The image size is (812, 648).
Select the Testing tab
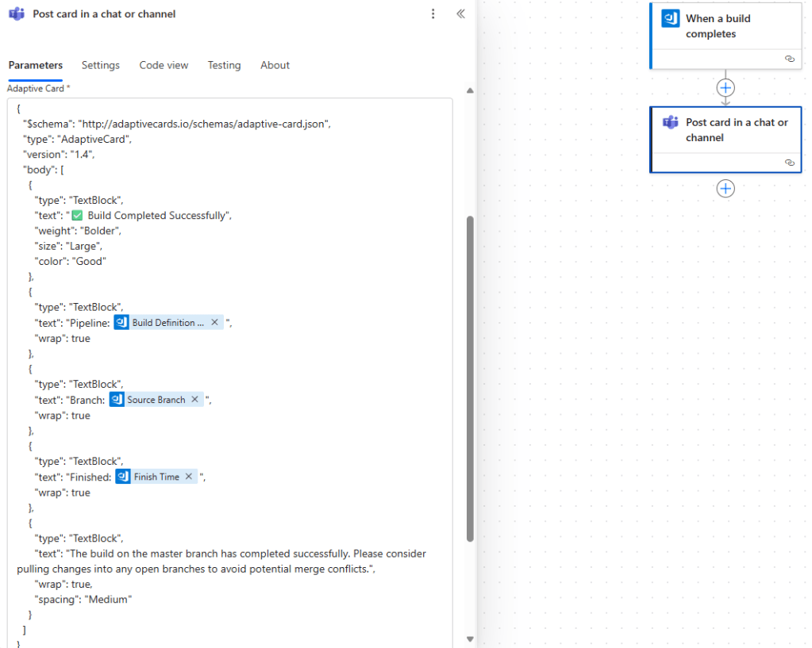pos(224,65)
